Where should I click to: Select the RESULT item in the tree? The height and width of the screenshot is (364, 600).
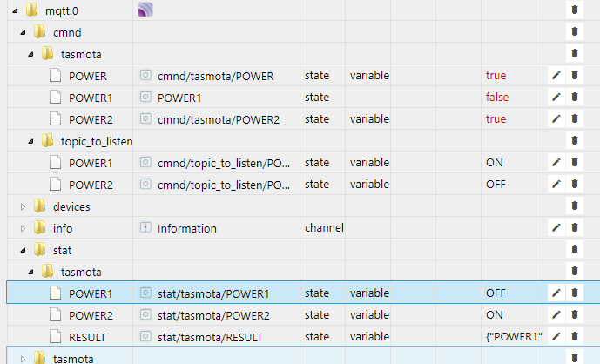coord(87,337)
